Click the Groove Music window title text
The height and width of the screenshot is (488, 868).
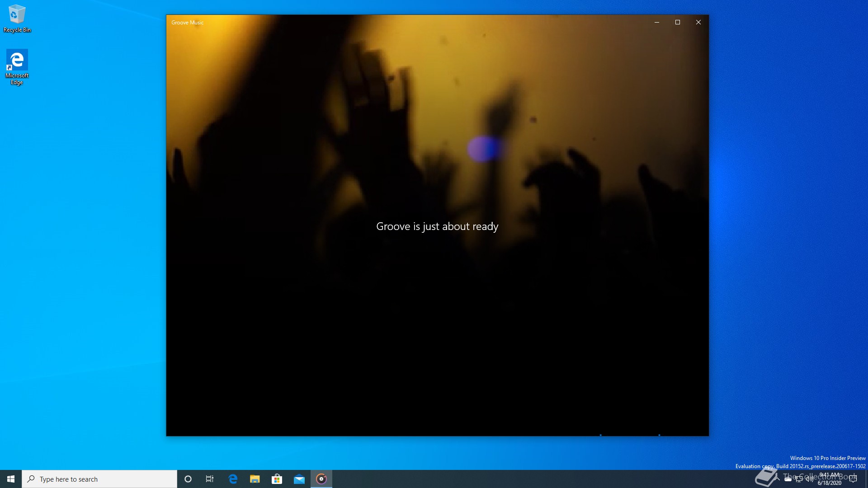coord(187,23)
